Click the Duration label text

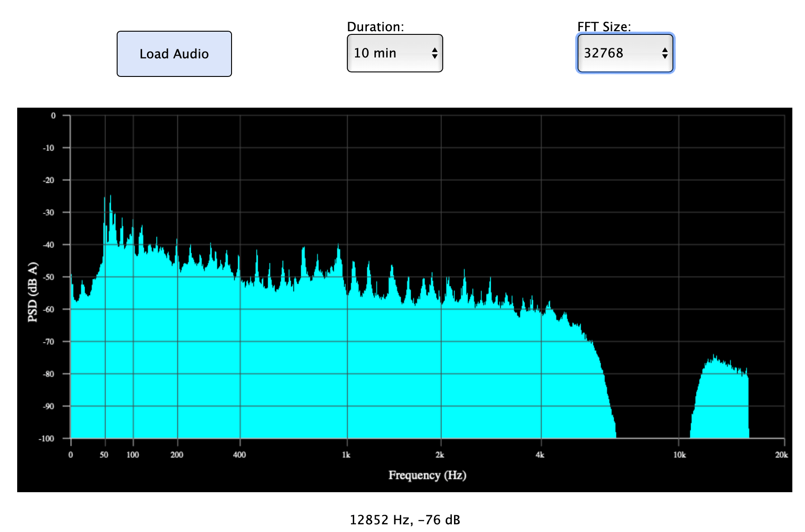375,27
